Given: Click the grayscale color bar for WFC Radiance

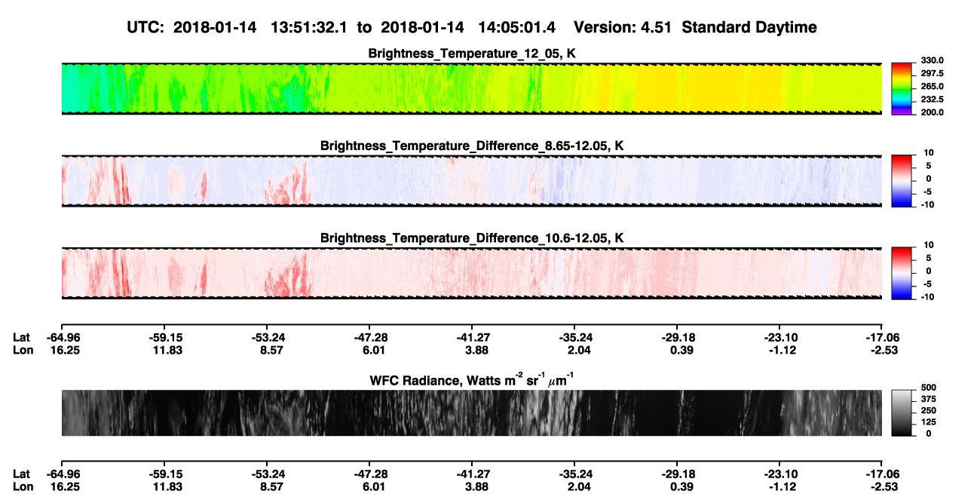Looking at the screenshot, I should coord(902,413).
